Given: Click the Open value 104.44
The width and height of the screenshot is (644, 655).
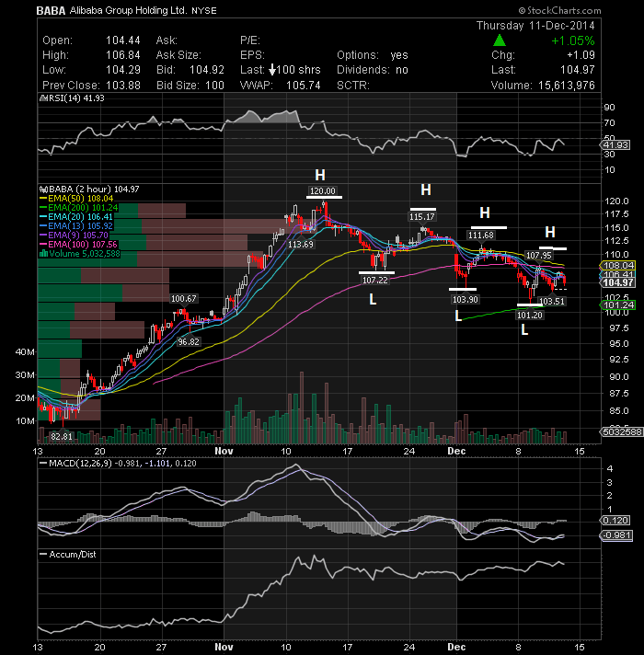Looking at the screenshot, I should [122, 40].
